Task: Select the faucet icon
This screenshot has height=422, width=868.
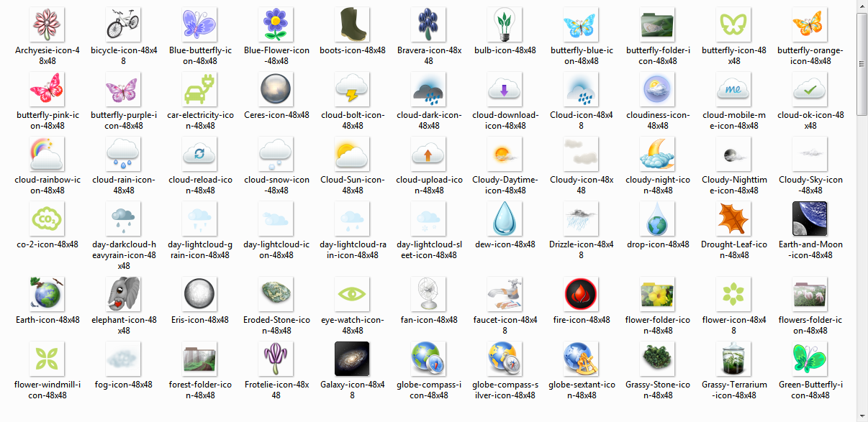Action: 505,295
